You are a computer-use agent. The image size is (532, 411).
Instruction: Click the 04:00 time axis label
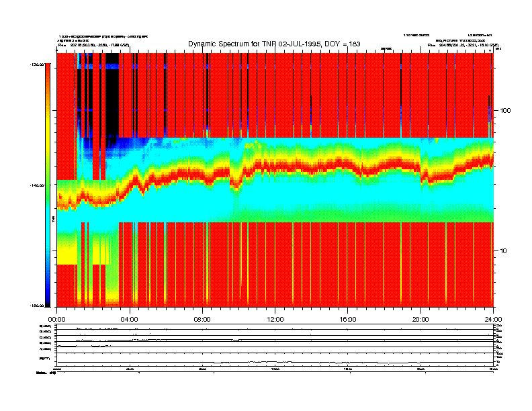pyautogui.click(x=130, y=320)
